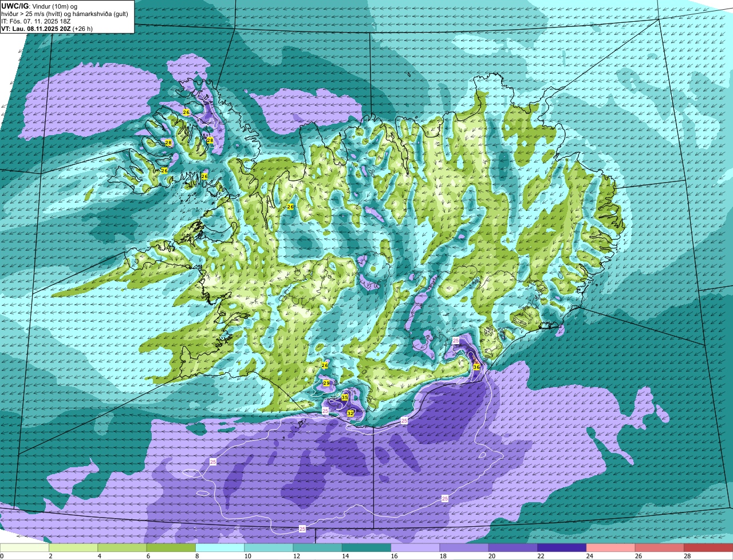Click 'VT: Lau. 08.11.2025 20Z (+26 h)' line
The image size is (733, 560).
pos(47,28)
